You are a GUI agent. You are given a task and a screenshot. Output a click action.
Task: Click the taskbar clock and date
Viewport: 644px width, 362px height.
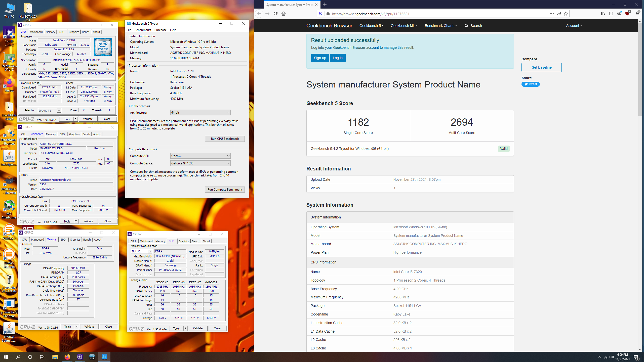pos(623,357)
